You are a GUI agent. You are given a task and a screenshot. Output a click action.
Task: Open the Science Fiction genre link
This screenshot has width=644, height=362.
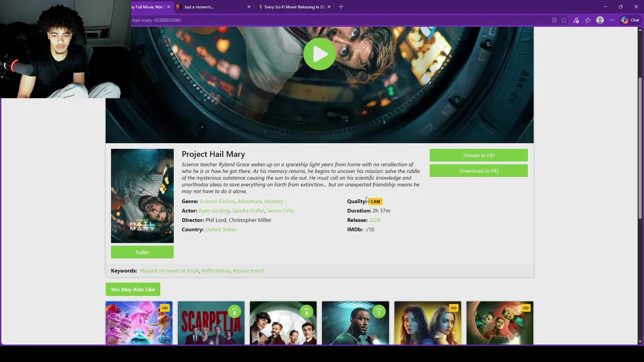coord(217,201)
